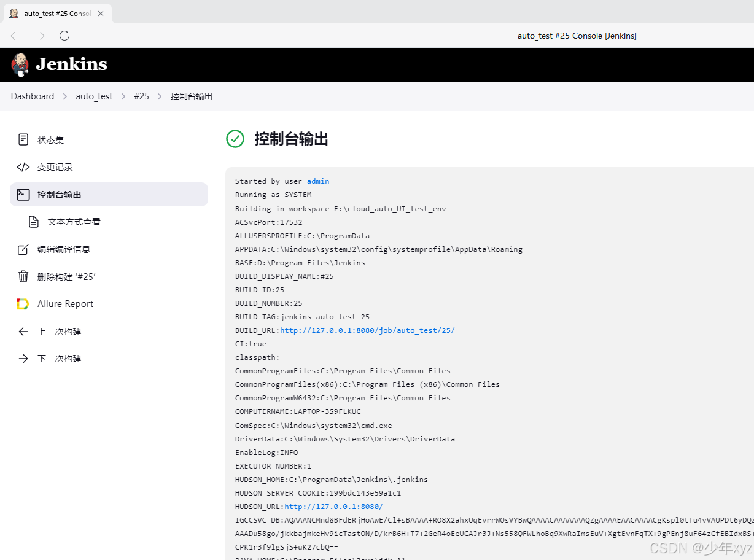
Task: Click CI:true console line
Action: pos(251,344)
